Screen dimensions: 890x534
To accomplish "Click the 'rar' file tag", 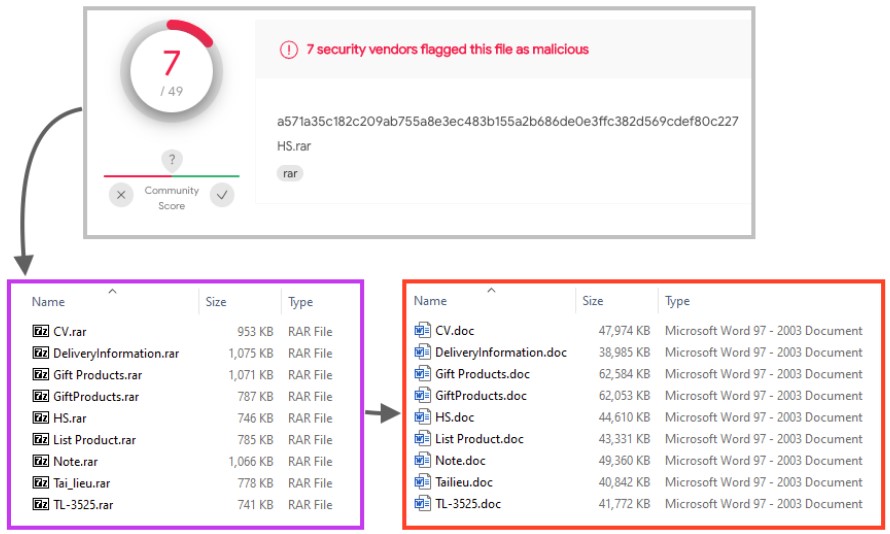I will click(x=290, y=173).
